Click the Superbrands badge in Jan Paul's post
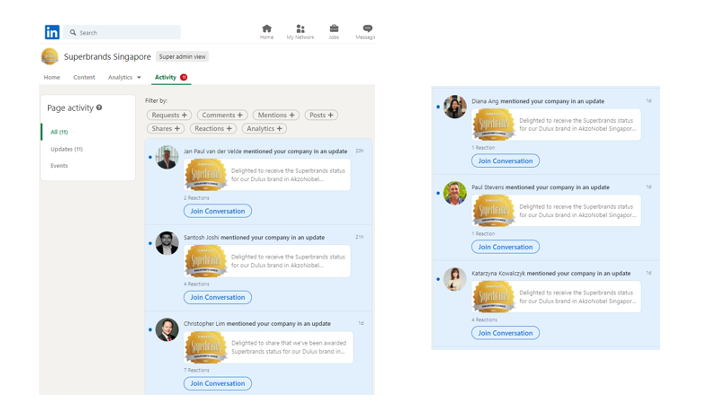 click(x=206, y=174)
